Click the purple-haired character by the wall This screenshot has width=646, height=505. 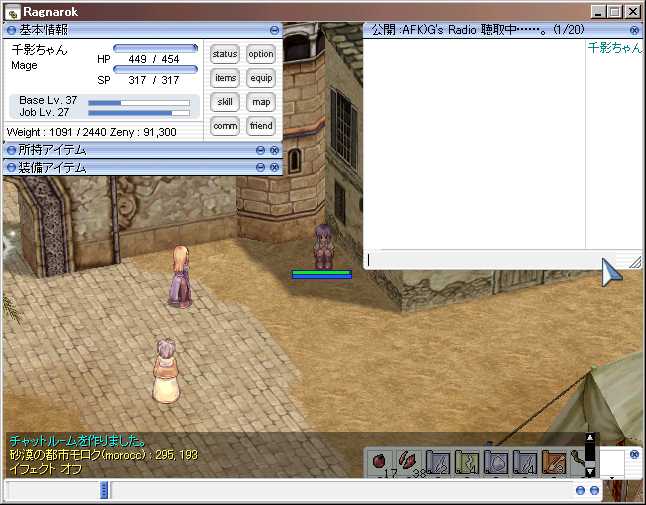pyautogui.click(x=323, y=246)
